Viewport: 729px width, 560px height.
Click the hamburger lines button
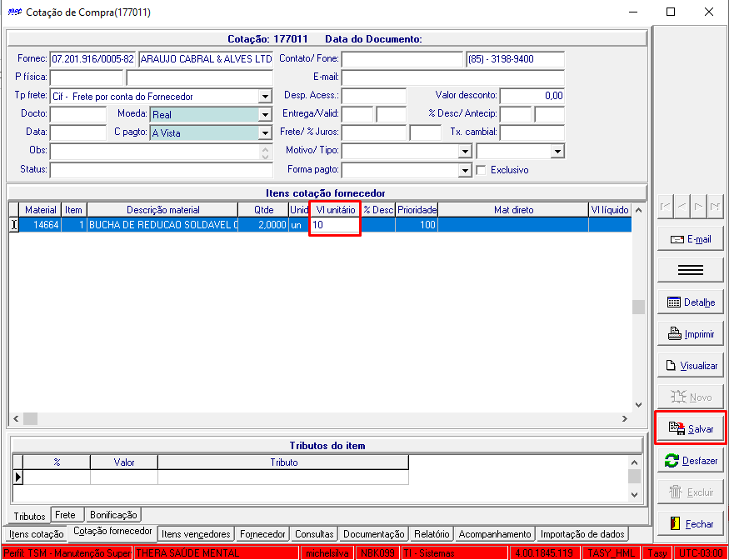[691, 271]
